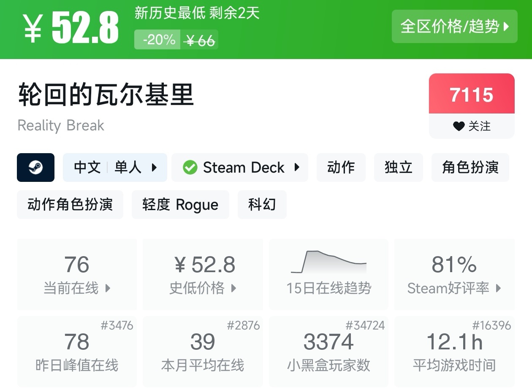Expand Steam Deck compatibility details arrow

click(297, 168)
